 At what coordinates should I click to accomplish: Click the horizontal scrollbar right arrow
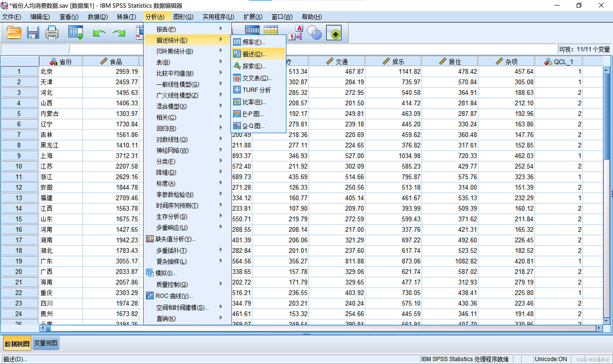(x=599, y=328)
